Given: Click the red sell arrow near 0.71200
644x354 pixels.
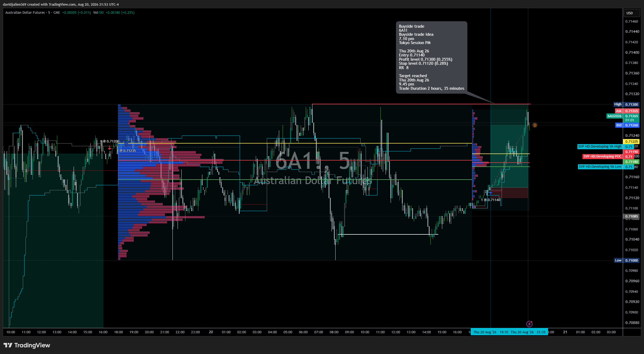Looking at the screenshot, I should click(x=110, y=148).
